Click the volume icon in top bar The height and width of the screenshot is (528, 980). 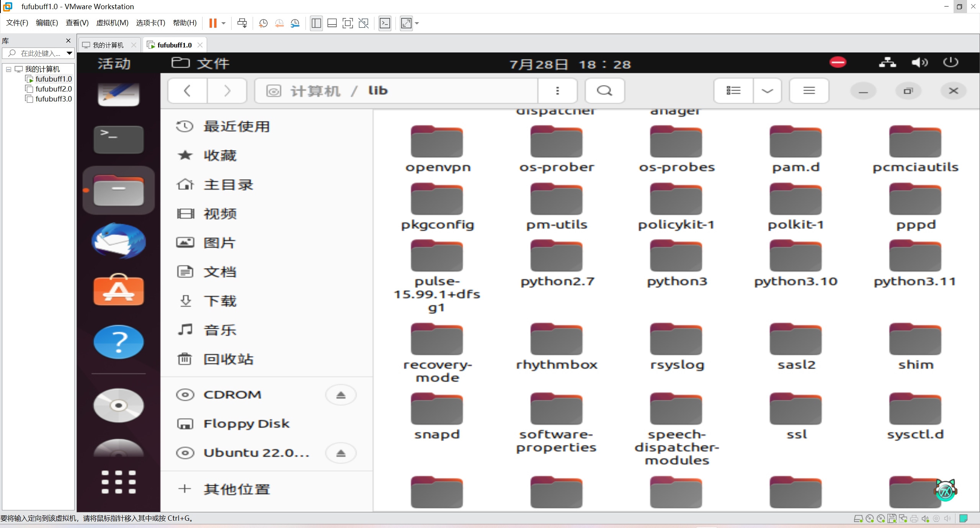click(920, 62)
